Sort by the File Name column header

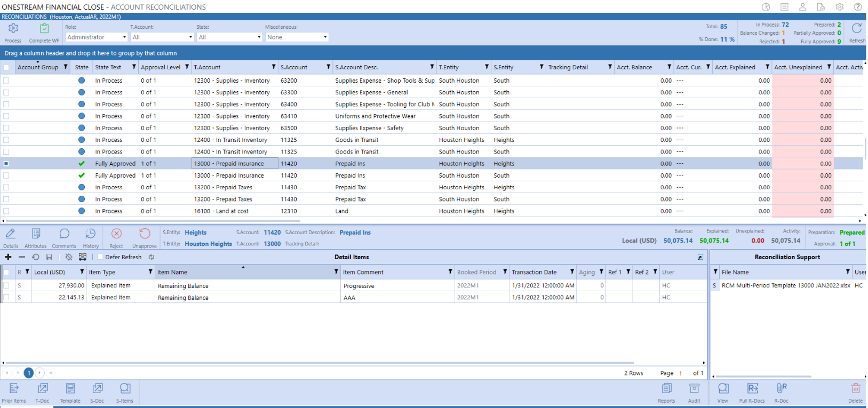(x=735, y=272)
